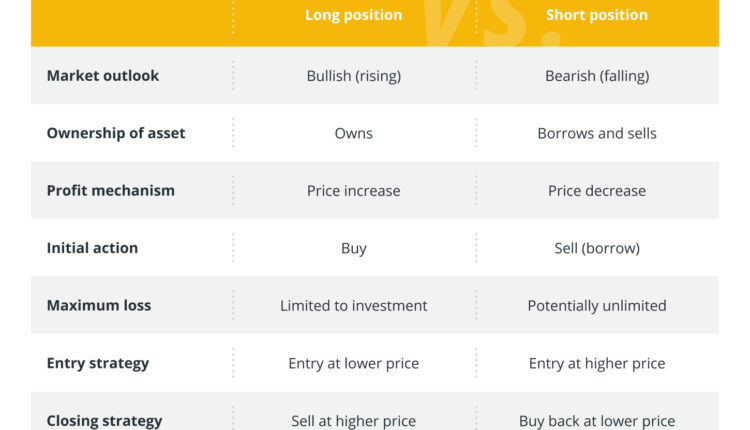This screenshot has width=750, height=430.
Task: Select the Buy back at lower price cell
Action: pyautogui.click(x=597, y=421)
